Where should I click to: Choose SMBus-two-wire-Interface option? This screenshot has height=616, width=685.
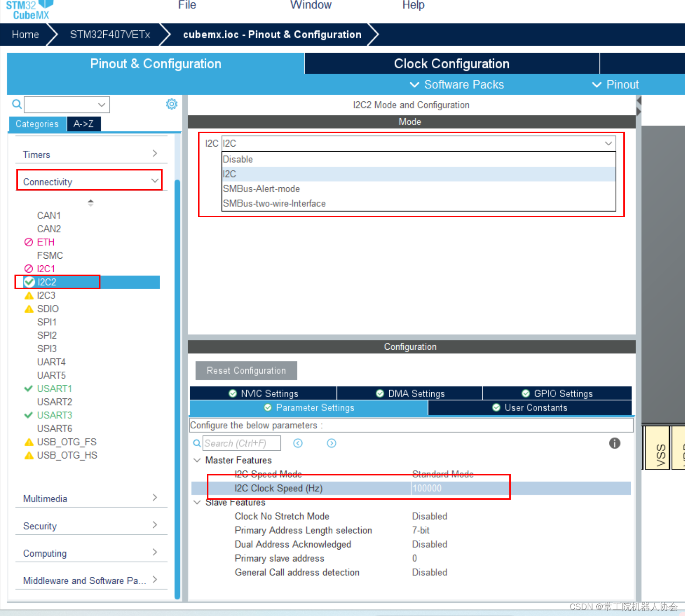coord(419,204)
